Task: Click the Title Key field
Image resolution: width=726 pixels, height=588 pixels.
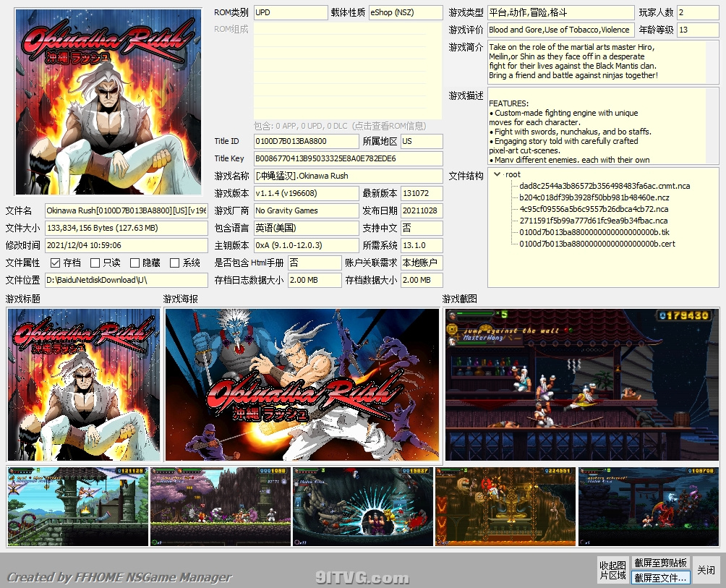Action: 347,158
